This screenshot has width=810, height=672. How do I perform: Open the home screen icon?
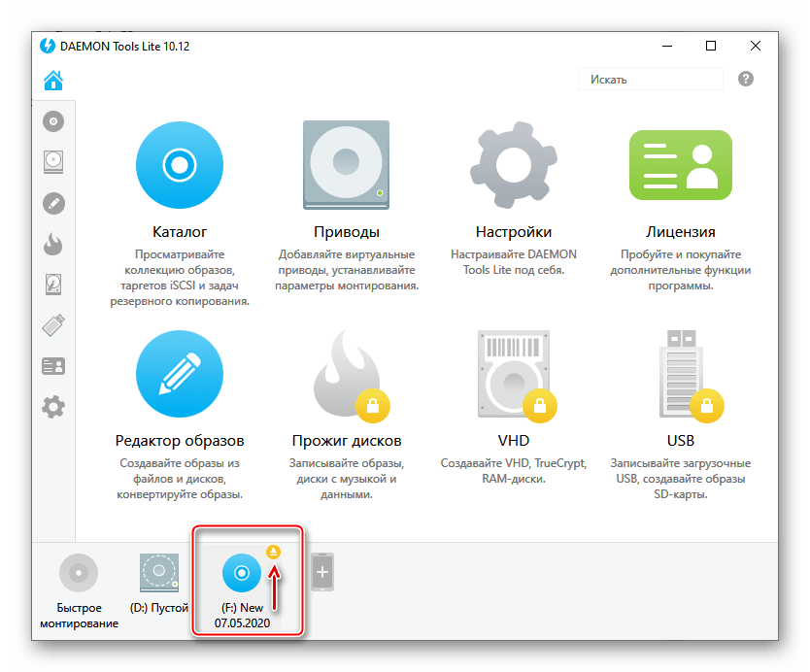tap(53, 80)
